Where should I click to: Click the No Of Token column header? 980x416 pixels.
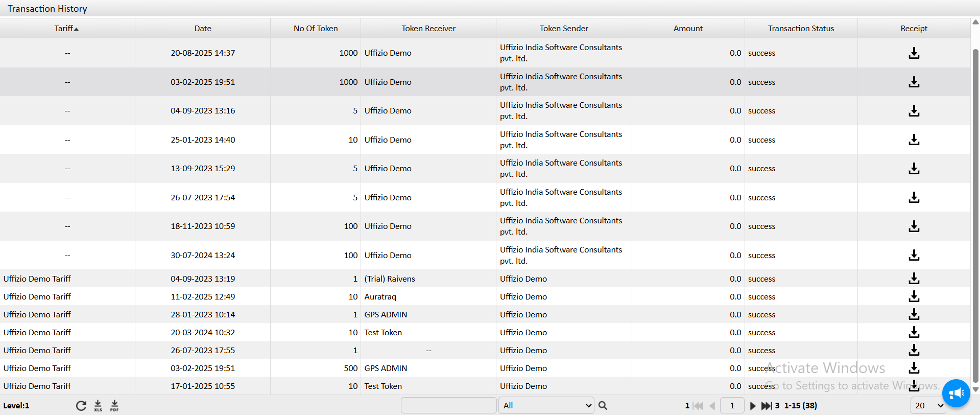click(x=316, y=29)
